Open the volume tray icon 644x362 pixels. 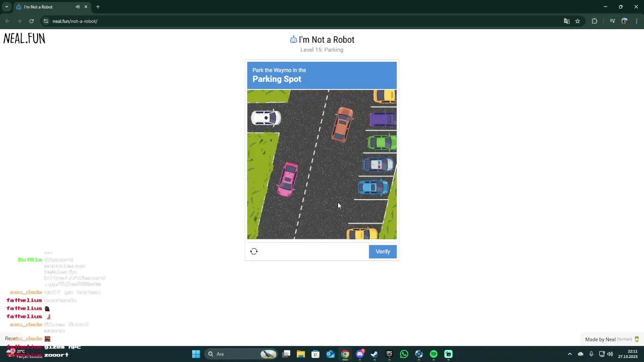[x=610, y=354]
